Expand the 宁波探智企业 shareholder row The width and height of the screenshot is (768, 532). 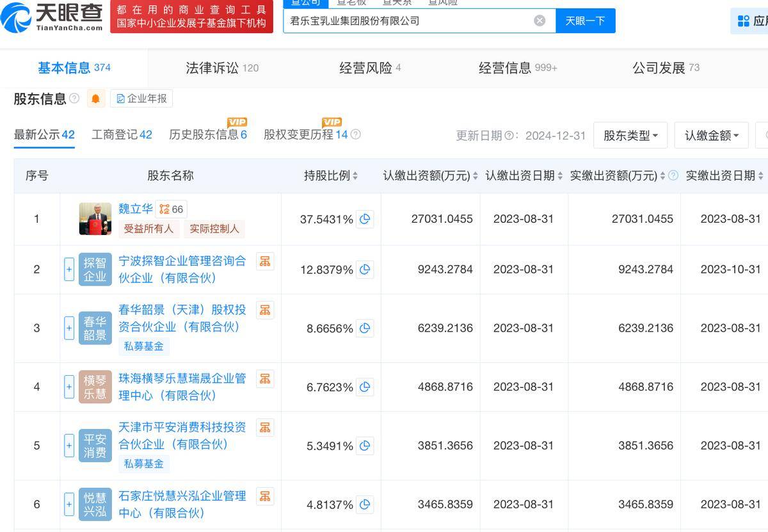69,270
